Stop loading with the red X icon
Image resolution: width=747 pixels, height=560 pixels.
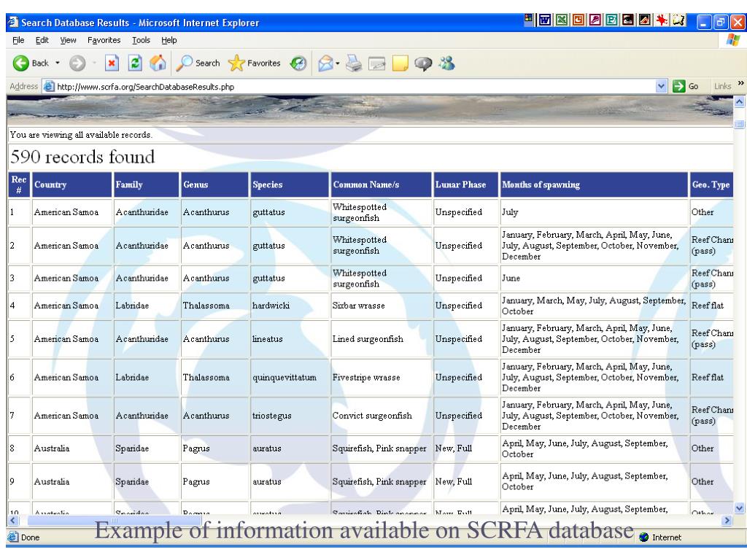pos(112,63)
